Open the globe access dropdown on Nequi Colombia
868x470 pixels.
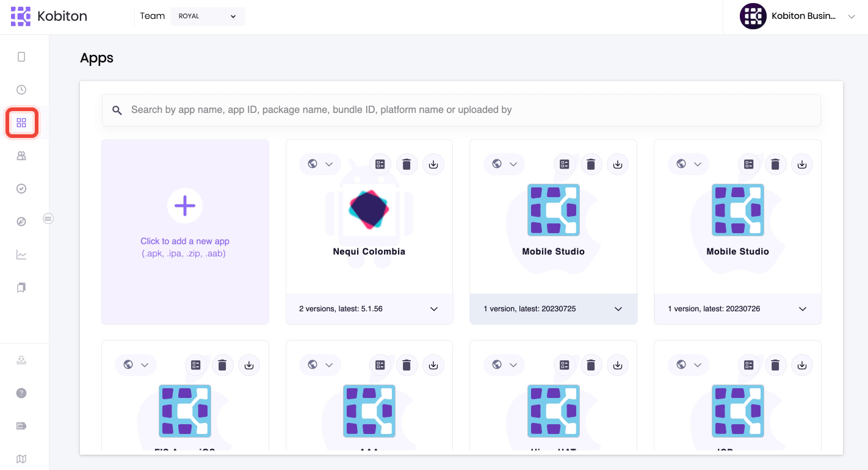coord(320,164)
